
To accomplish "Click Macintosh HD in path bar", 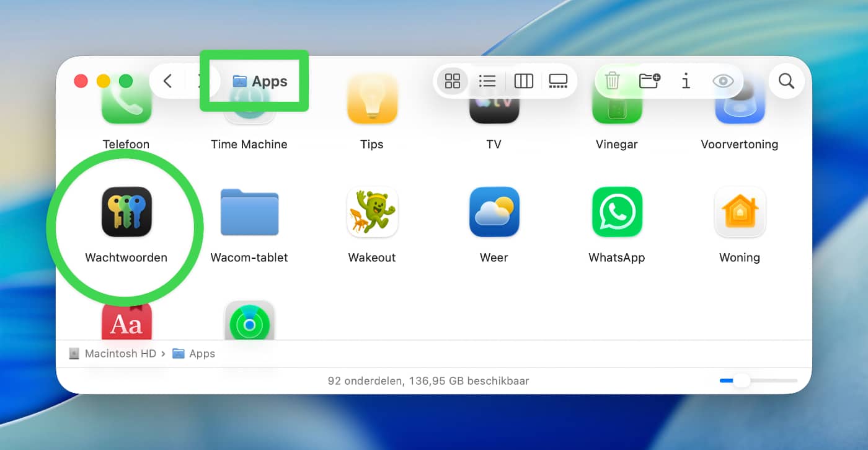I will (113, 354).
